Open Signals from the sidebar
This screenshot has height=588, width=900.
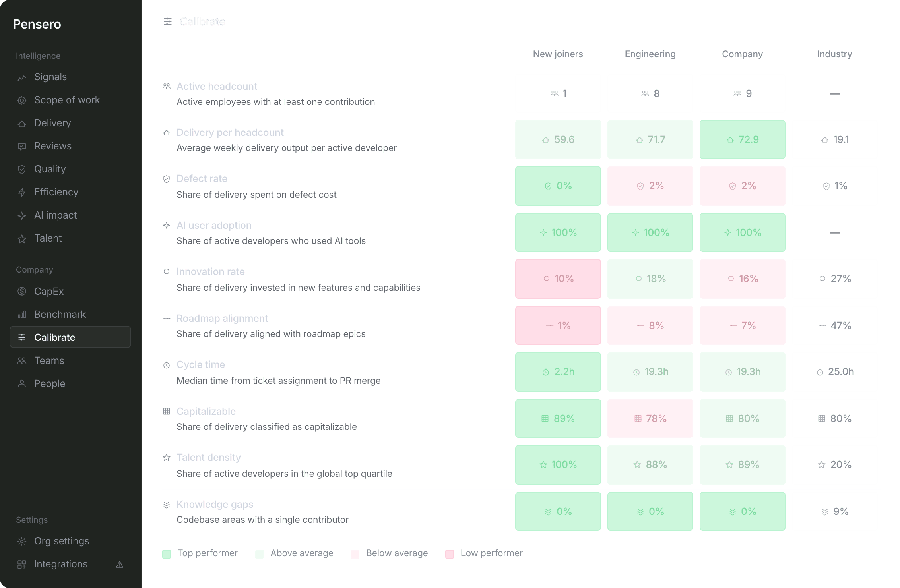(x=70, y=77)
